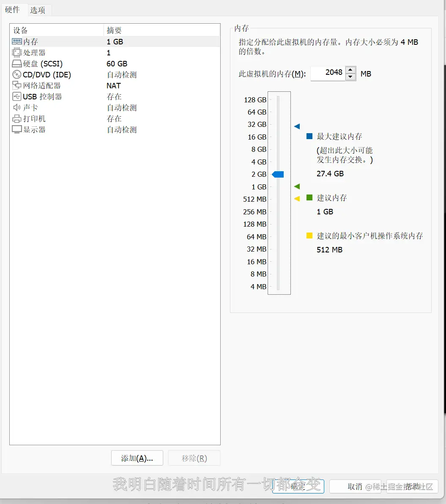Click the NAT summary value
The image size is (446, 504).
click(114, 86)
